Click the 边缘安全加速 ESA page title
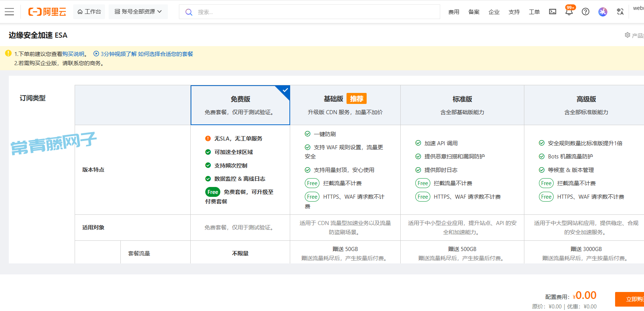This screenshot has width=644, height=311. [x=38, y=35]
